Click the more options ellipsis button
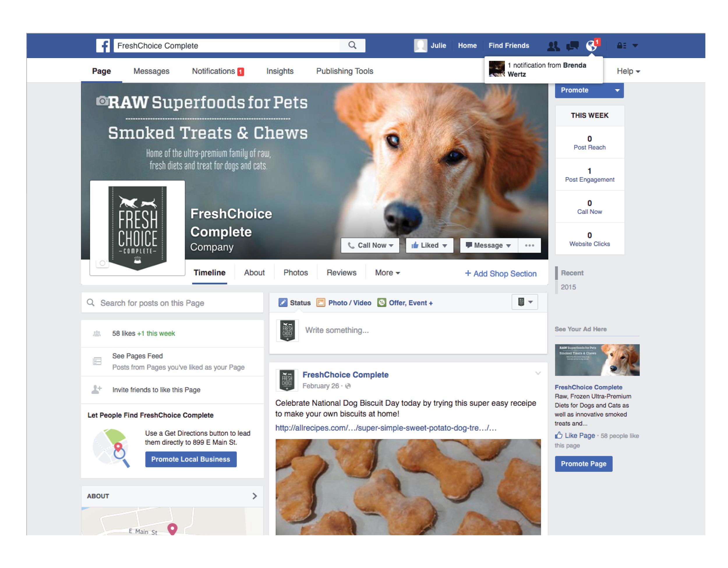The width and height of the screenshot is (728, 568). tap(529, 246)
